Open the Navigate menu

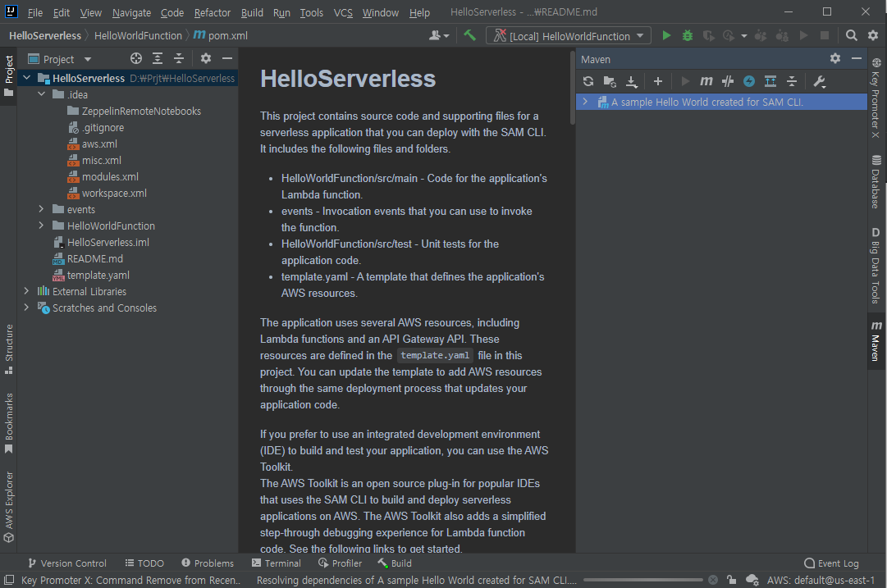point(131,12)
